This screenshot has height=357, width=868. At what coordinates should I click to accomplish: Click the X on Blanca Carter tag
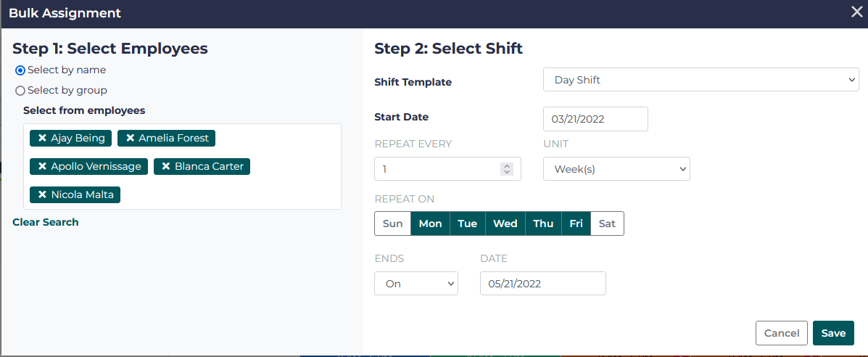coord(166,166)
